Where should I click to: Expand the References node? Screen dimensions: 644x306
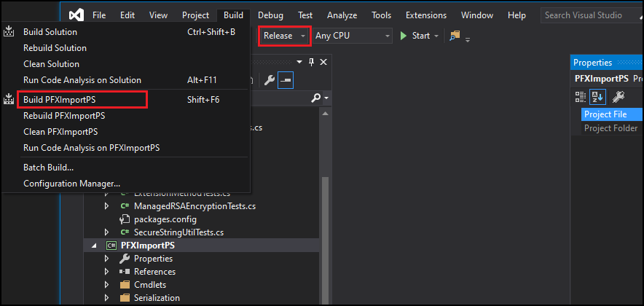tap(107, 272)
